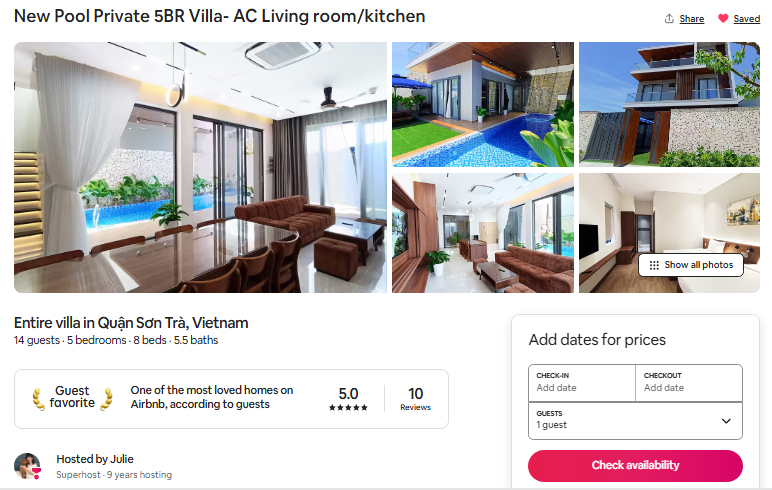
Task: Click the right Guest favorite laurel icon
Action: pos(107,398)
